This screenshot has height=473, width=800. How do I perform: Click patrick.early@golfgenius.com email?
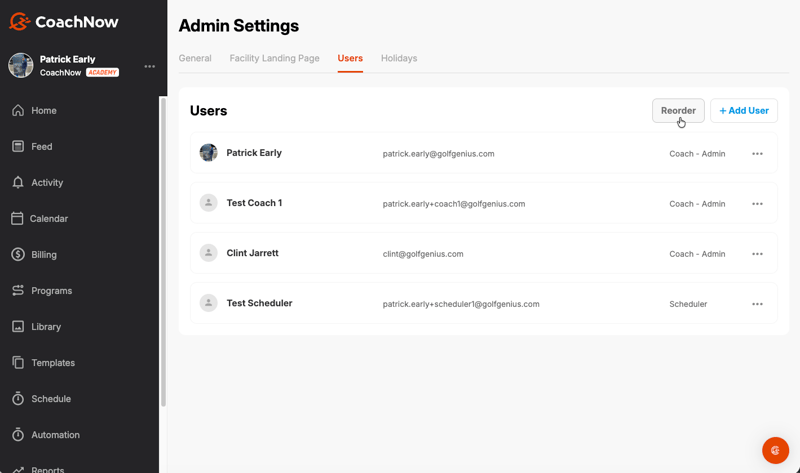(438, 154)
